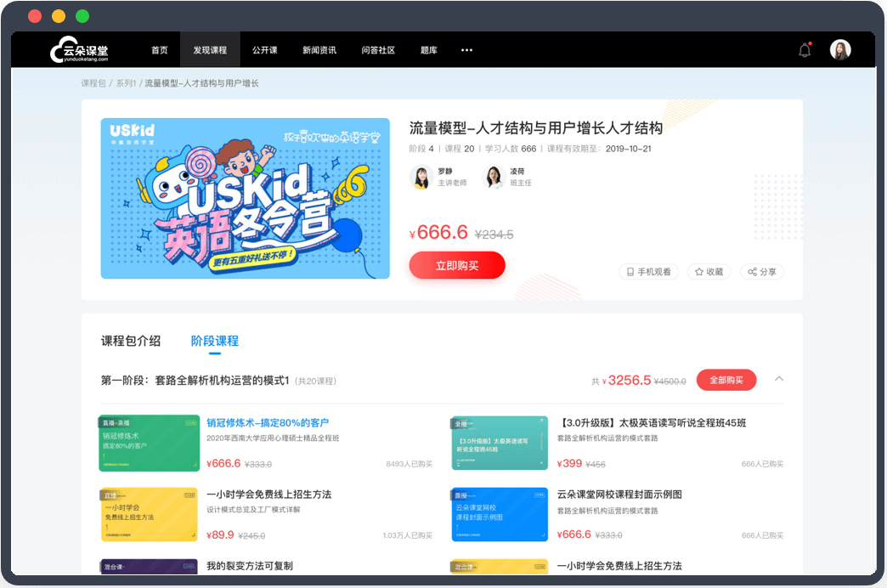The width and height of the screenshot is (887, 588).
Task: Click the USKid 英语冬令营 banner image
Action: (x=245, y=198)
